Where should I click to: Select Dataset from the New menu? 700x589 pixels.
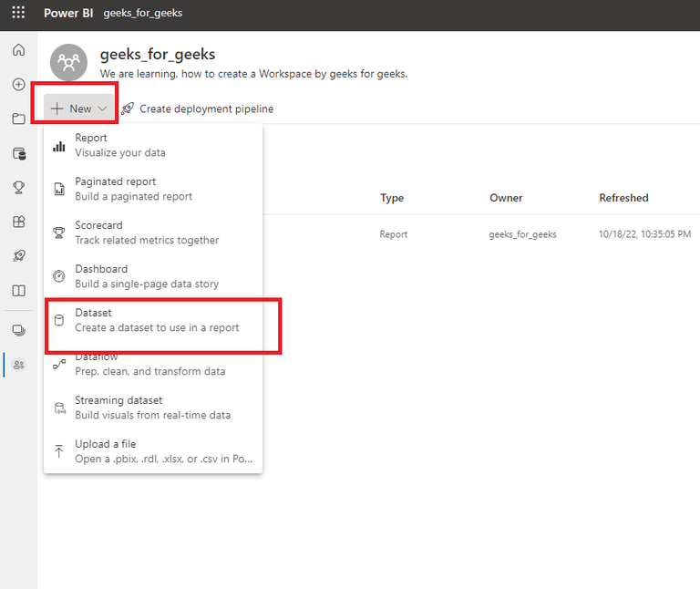tap(153, 320)
